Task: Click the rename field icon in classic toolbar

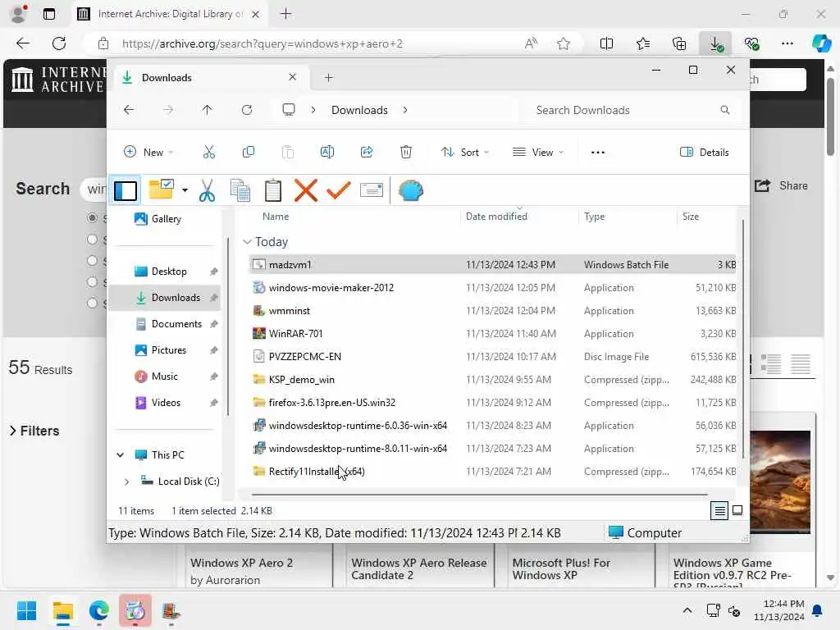Action: pyautogui.click(x=372, y=190)
